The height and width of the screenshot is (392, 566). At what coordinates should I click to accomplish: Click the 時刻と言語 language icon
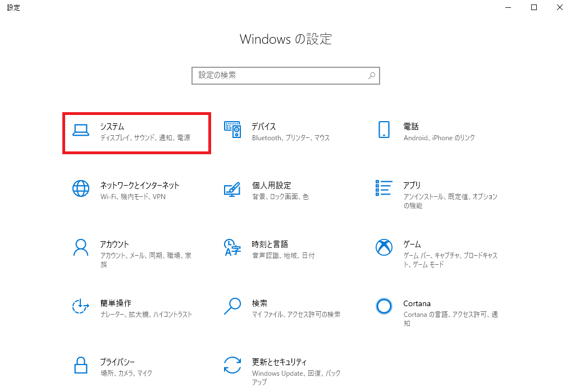pos(232,247)
